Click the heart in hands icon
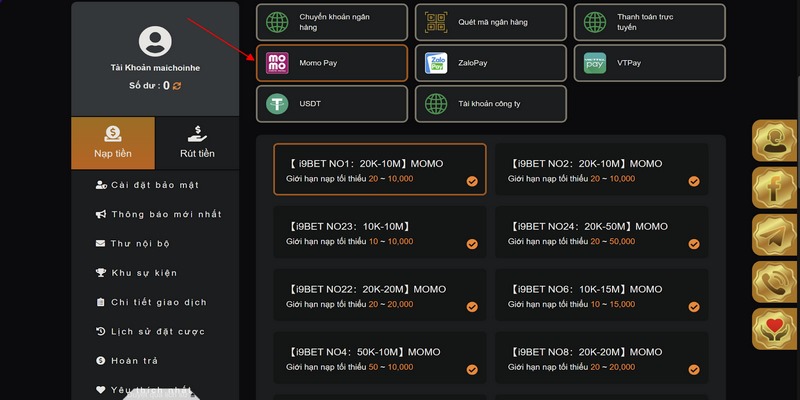This screenshot has height=400, width=800. pyautogui.click(x=775, y=329)
